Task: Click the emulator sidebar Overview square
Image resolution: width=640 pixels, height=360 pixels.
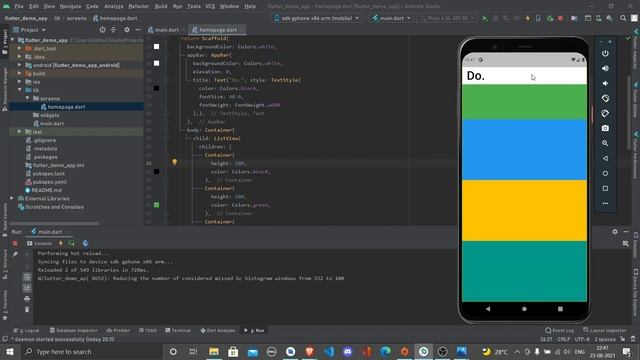Action: point(605,188)
